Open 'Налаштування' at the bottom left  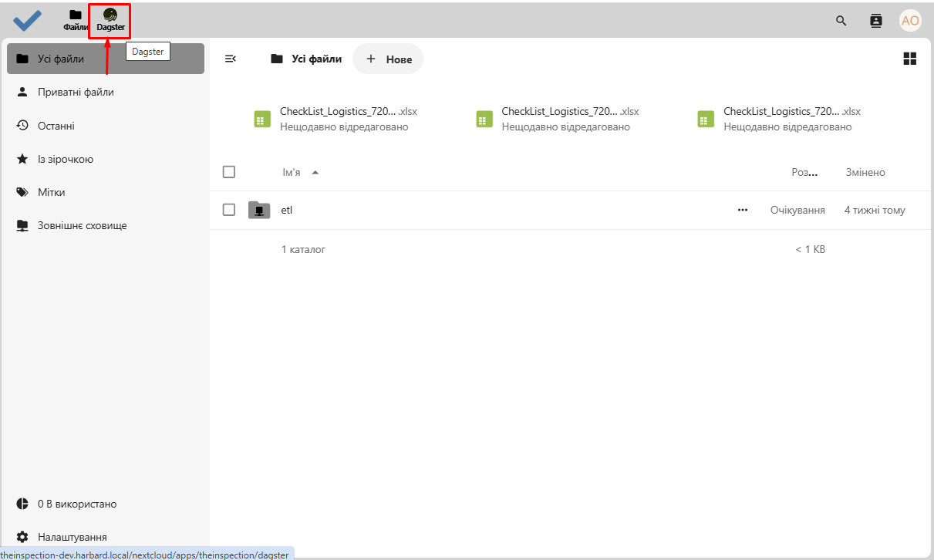point(69,536)
